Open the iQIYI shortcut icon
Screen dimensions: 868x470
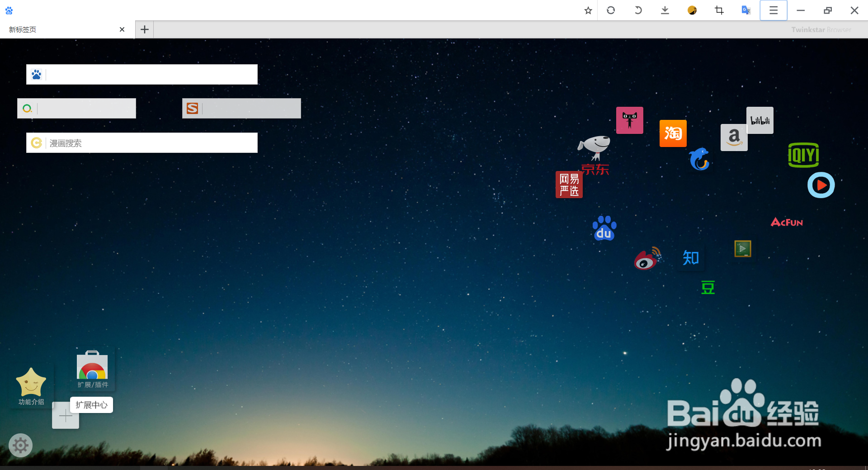803,155
